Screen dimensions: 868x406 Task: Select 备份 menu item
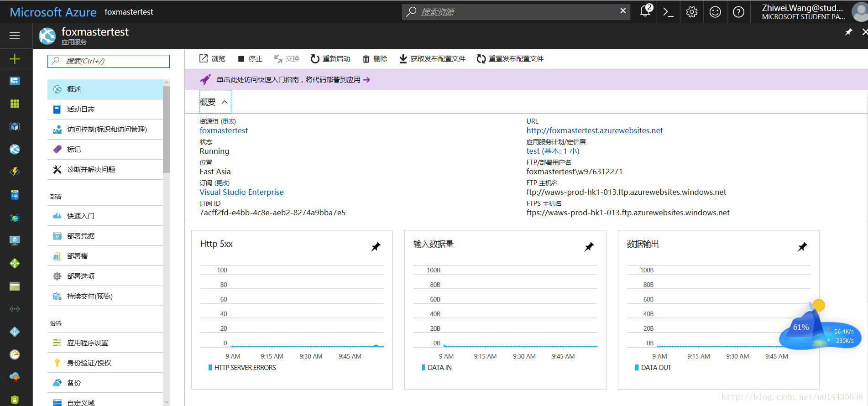[105, 383]
